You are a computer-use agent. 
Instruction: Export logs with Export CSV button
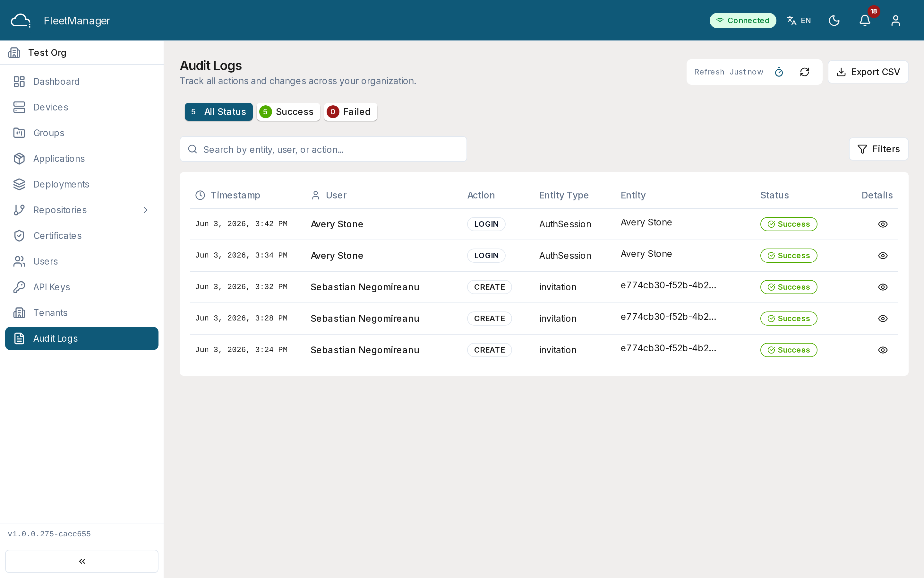point(868,72)
